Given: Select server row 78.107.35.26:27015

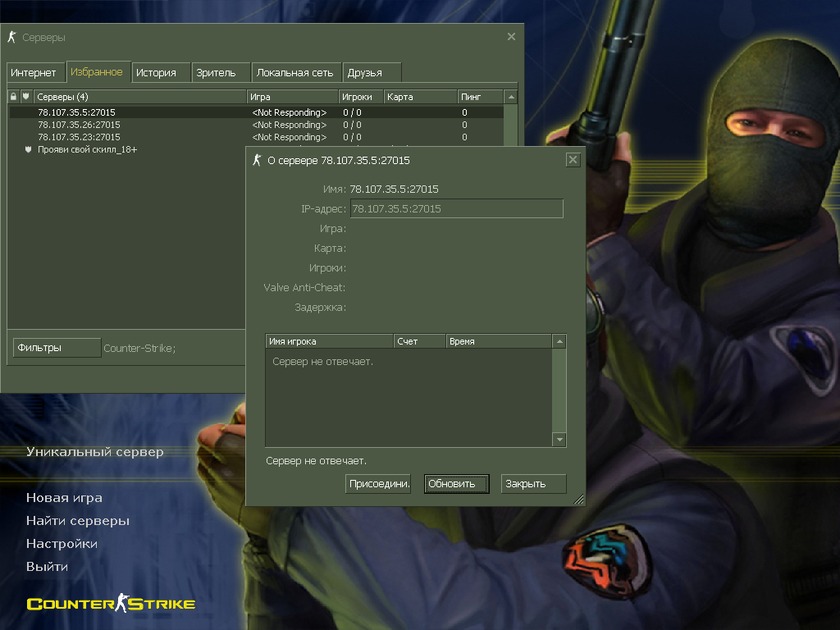Looking at the screenshot, I should pos(256,125).
